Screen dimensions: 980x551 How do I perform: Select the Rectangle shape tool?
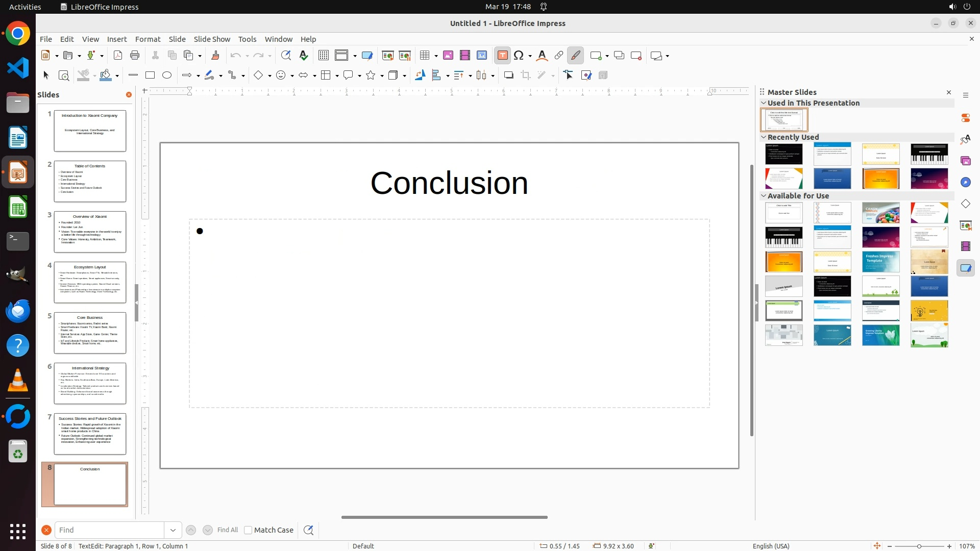(x=150, y=76)
